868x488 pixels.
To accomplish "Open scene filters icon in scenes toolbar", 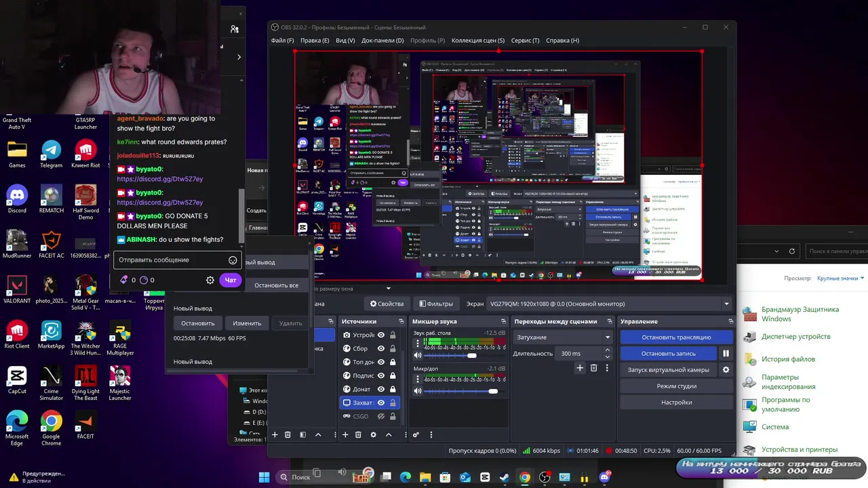I will point(303,434).
